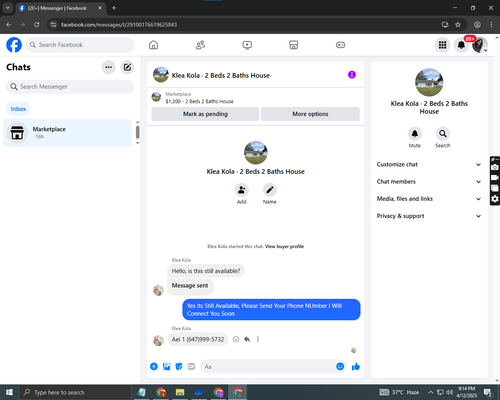Screen dimensions: 500x400
Task: Send a thumbs-up like
Action: pyautogui.click(x=356, y=367)
